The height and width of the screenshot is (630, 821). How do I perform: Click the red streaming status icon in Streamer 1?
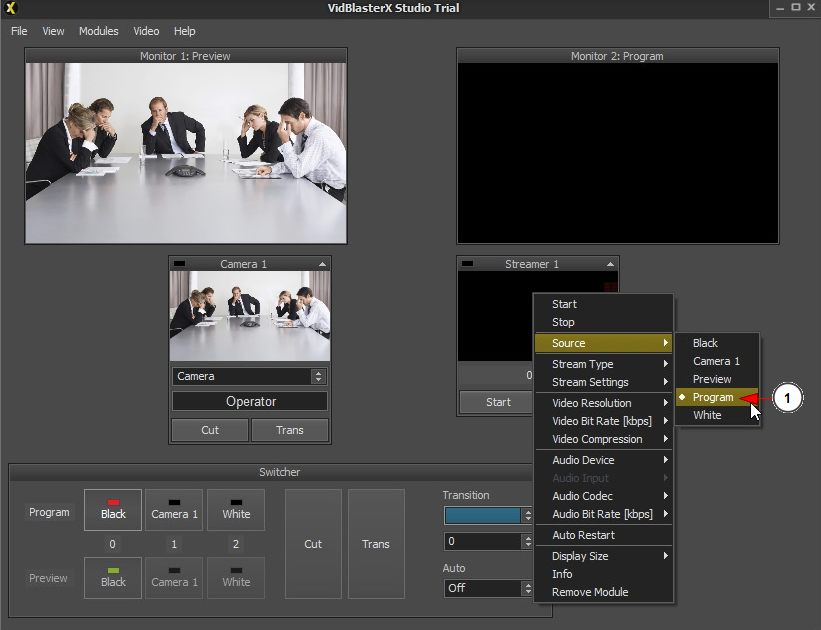click(610, 287)
